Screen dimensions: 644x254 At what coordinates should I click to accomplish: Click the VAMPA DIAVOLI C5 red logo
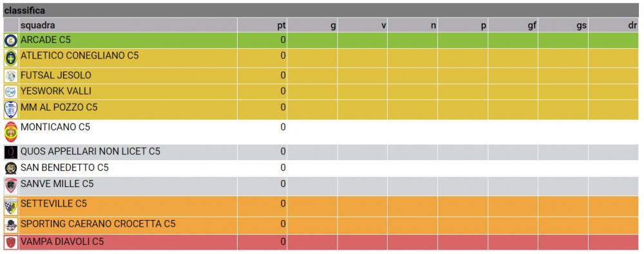(11, 242)
